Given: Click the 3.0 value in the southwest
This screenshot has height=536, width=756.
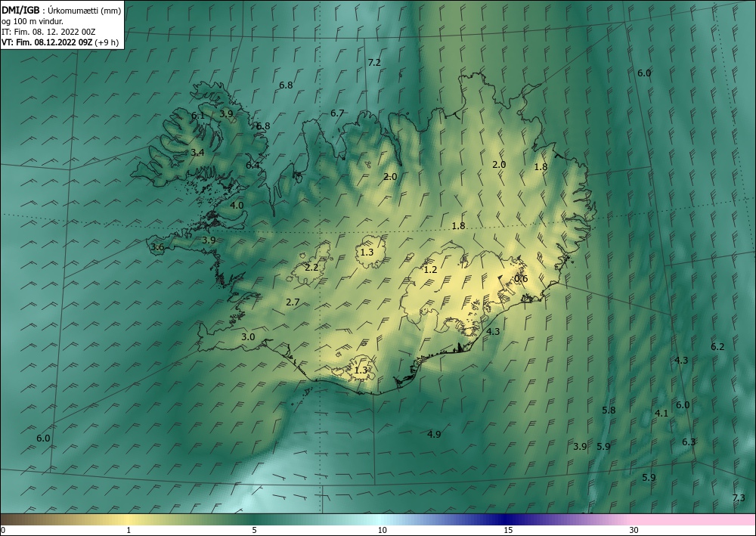Looking at the screenshot, I should pos(248,337).
